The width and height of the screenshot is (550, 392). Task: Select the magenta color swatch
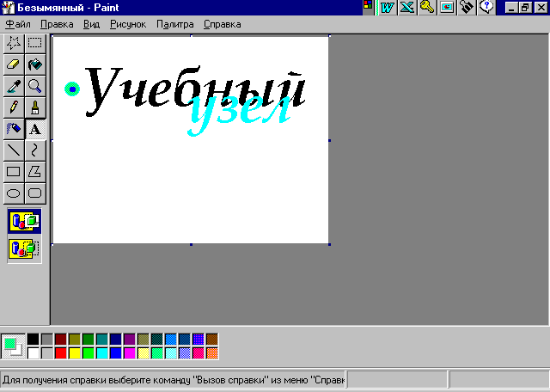point(130,353)
